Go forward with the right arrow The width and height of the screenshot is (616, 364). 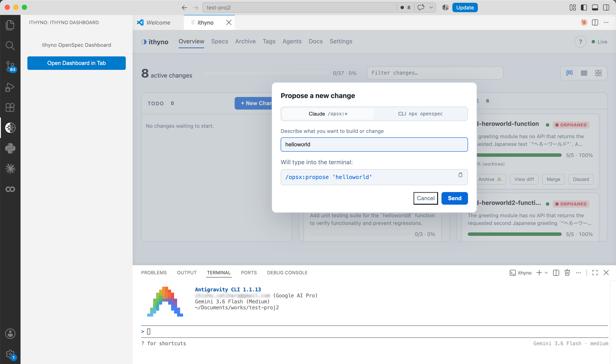pyautogui.click(x=195, y=8)
